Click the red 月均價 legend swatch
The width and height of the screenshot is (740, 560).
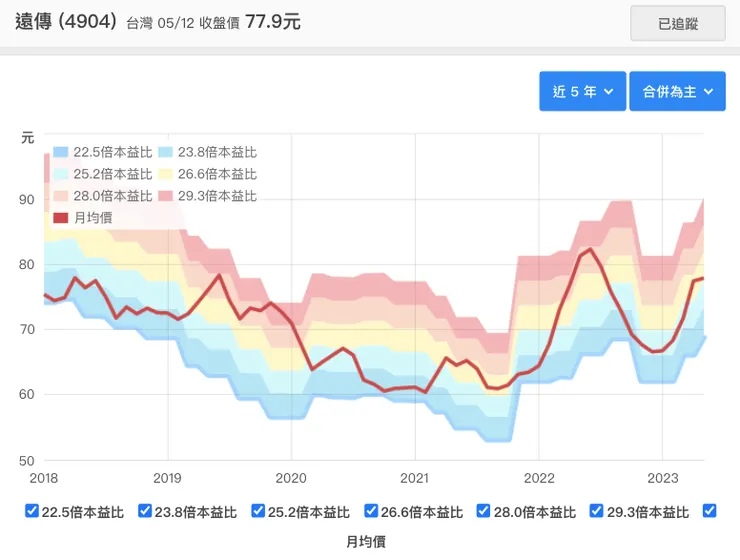[x=60, y=217]
